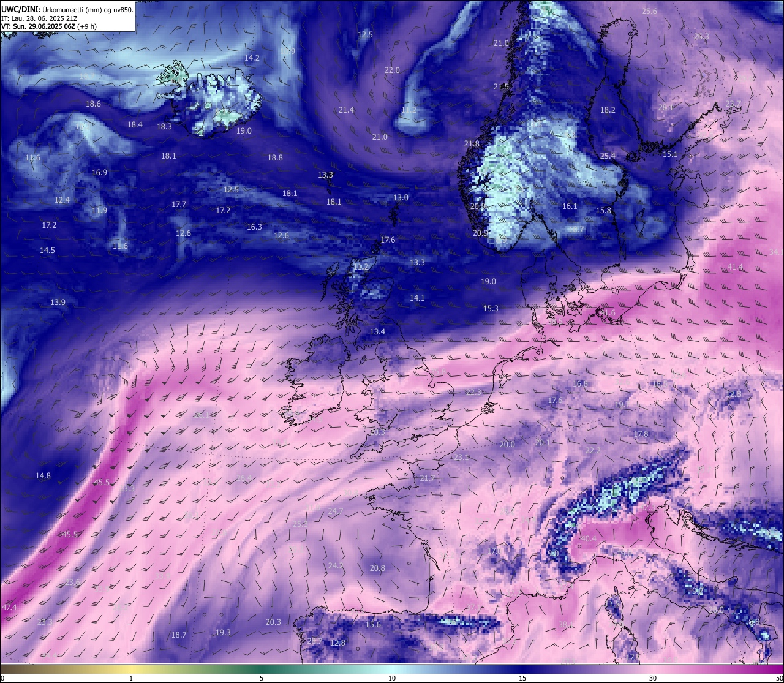Screen dimensions: 784x683
Task: Click the 20.8 value label
Action: tap(377, 568)
